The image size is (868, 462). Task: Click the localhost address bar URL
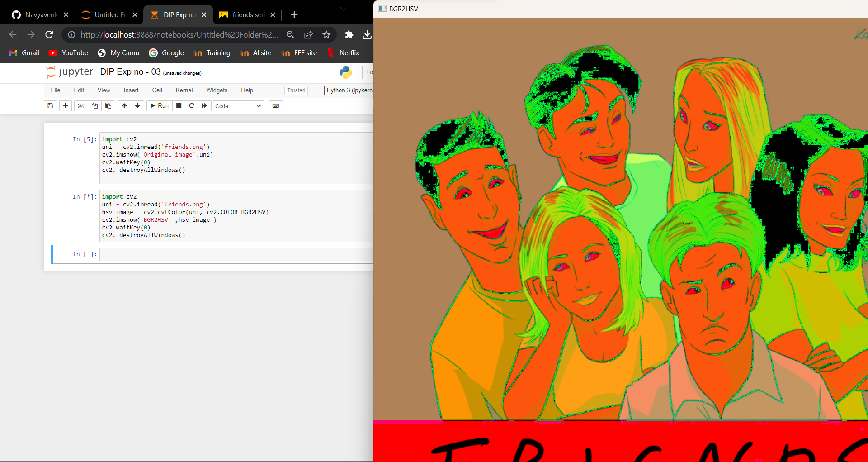coord(179,35)
